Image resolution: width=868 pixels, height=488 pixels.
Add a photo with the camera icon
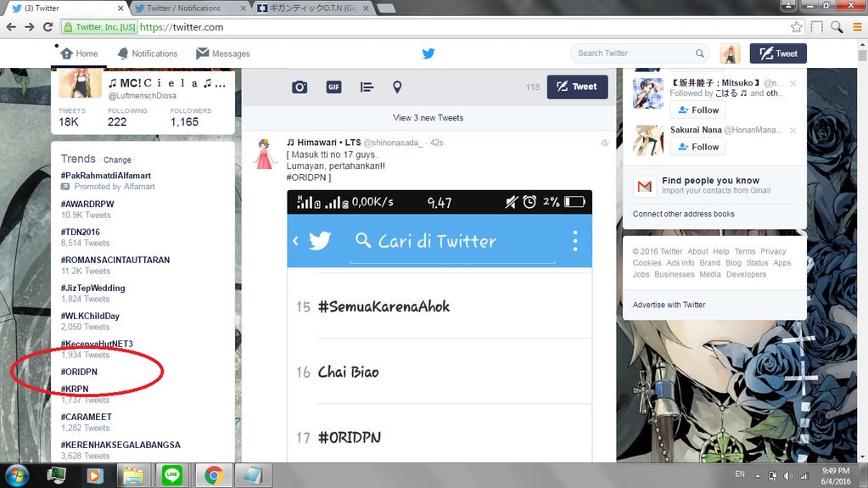click(x=300, y=87)
